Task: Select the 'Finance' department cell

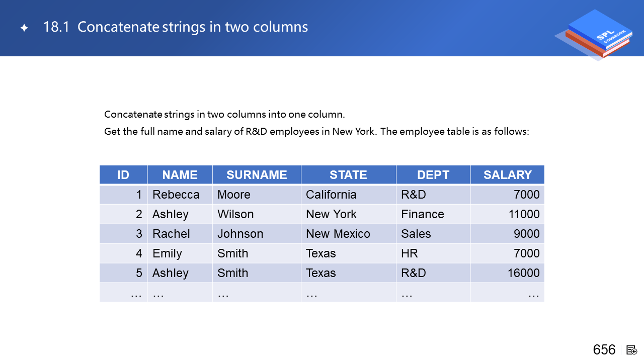Action: (423, 214)
